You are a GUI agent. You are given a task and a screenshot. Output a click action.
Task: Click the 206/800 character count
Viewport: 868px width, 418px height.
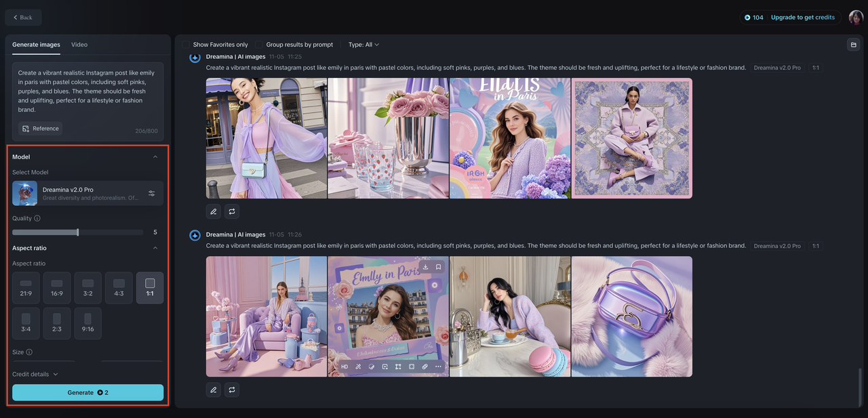coord(146,131)
